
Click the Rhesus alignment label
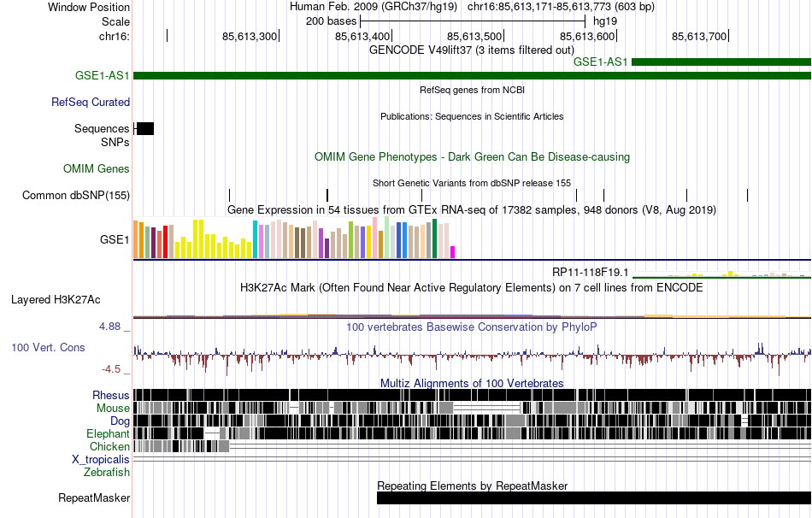111,396
